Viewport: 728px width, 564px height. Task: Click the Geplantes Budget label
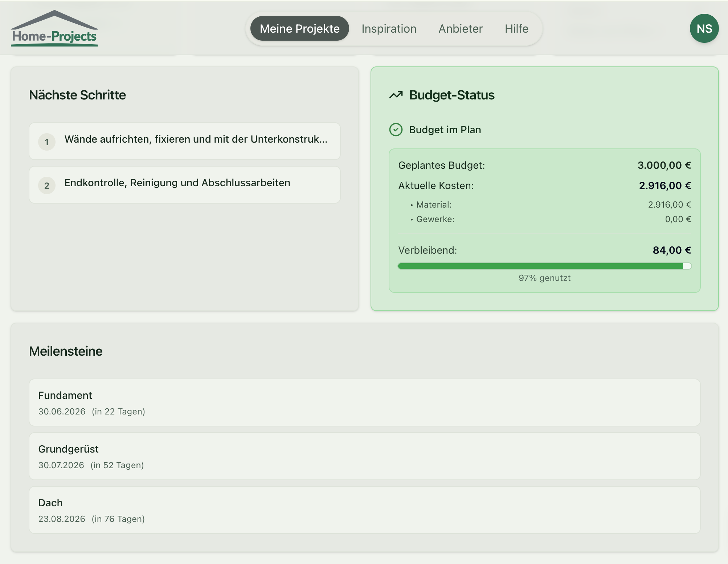(442, 165)
